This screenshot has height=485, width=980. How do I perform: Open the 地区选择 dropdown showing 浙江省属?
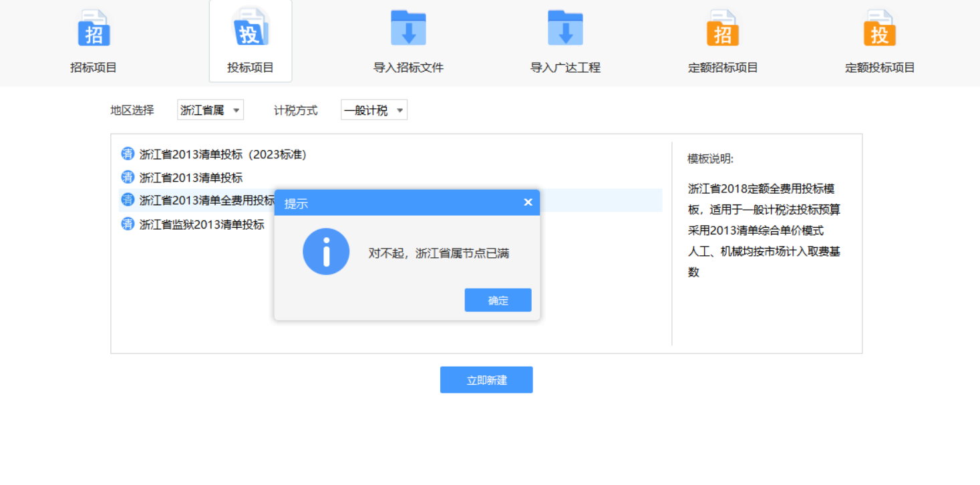point(210,110)
